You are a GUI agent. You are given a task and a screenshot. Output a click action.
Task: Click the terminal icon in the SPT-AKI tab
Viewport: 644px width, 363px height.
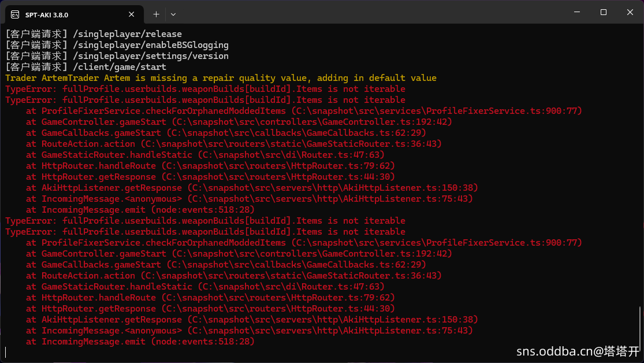15,14
